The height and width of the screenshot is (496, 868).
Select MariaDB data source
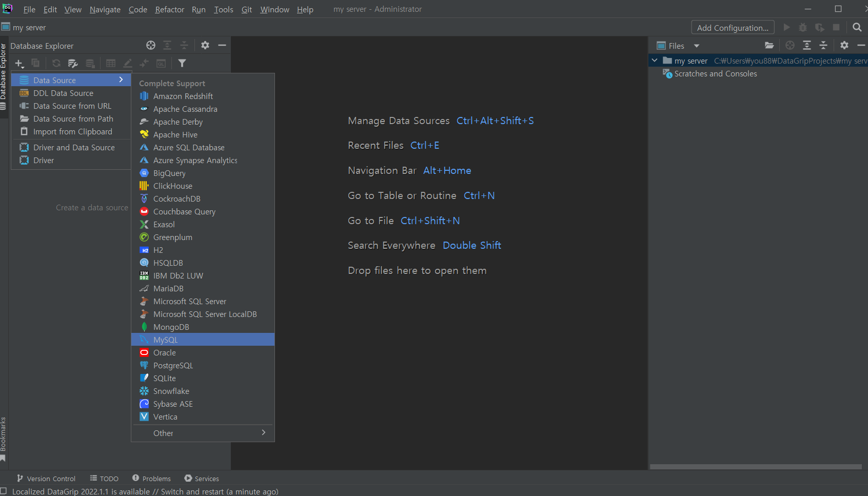pos(203,288)
